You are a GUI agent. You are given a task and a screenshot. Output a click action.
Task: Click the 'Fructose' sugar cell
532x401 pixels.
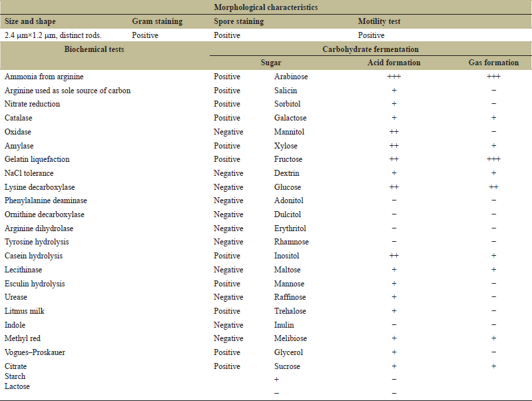tap(288, 159)
